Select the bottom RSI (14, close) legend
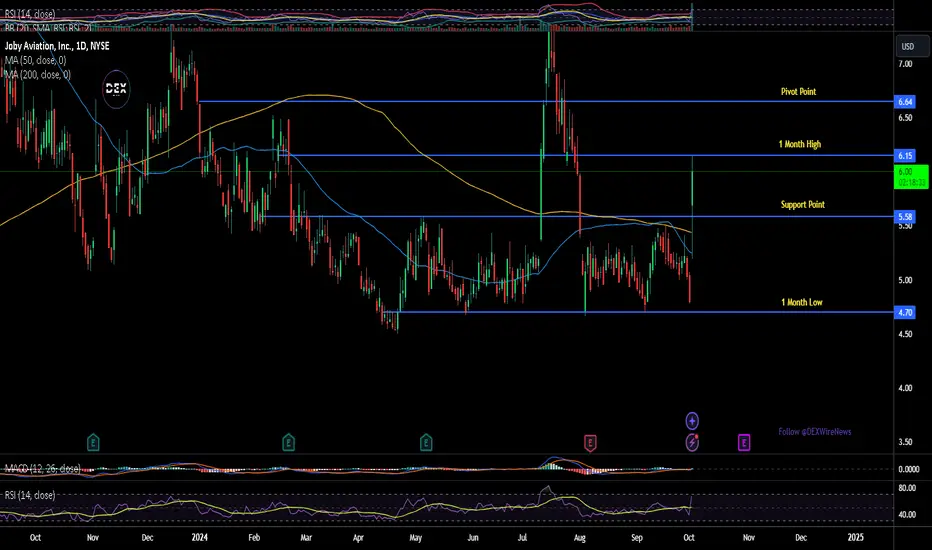The height and width of the screenshot is (550, 932). (x=30, y=495)
